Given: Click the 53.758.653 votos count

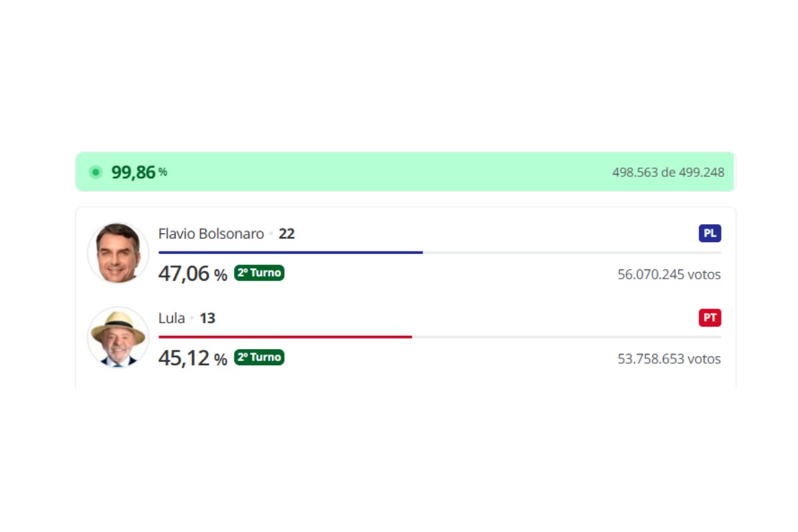Looking at the screenshot, I should pyautogui.click(x=669, y=358).
